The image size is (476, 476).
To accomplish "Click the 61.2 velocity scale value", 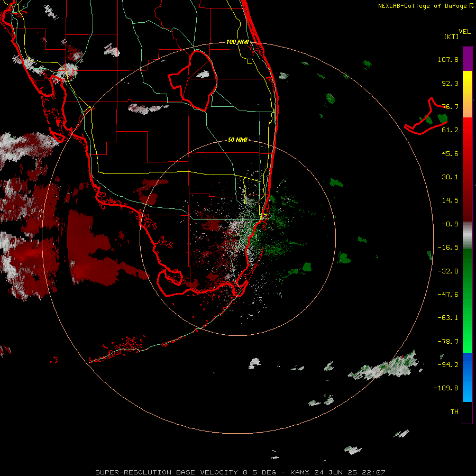I will pyautogui.click(x=450, y=130).
